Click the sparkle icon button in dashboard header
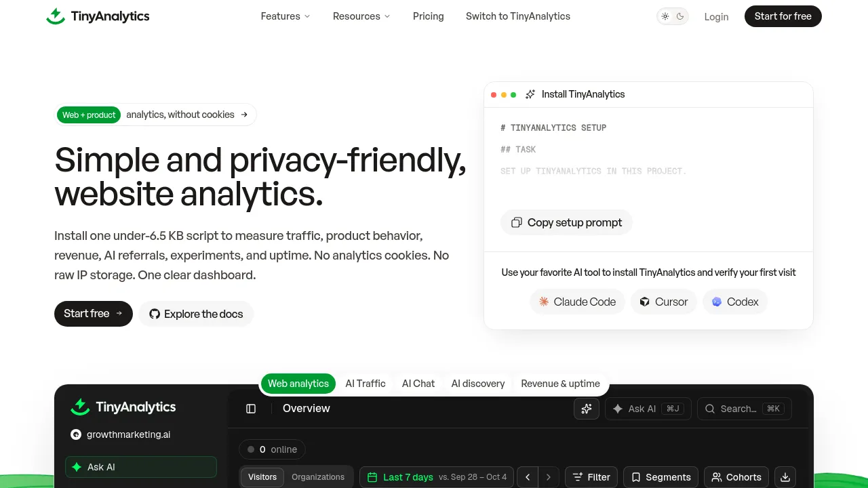868x488 pixels. click(x=587, y=409)
